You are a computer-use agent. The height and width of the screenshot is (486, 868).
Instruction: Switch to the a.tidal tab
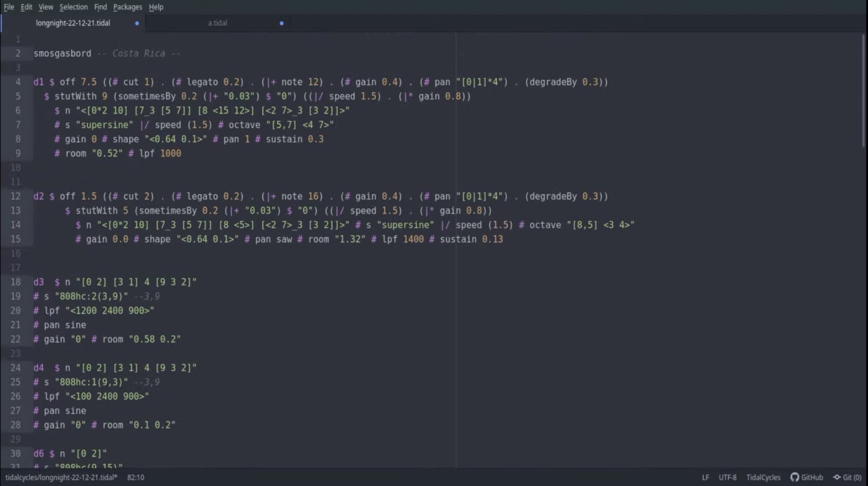tap(217, 23)
